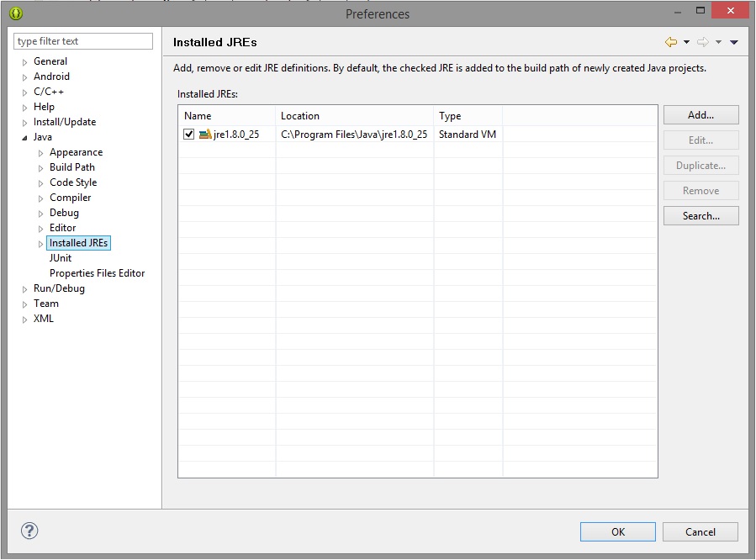
Task: Collapse the Java tree node
Action: coord(24,138)
